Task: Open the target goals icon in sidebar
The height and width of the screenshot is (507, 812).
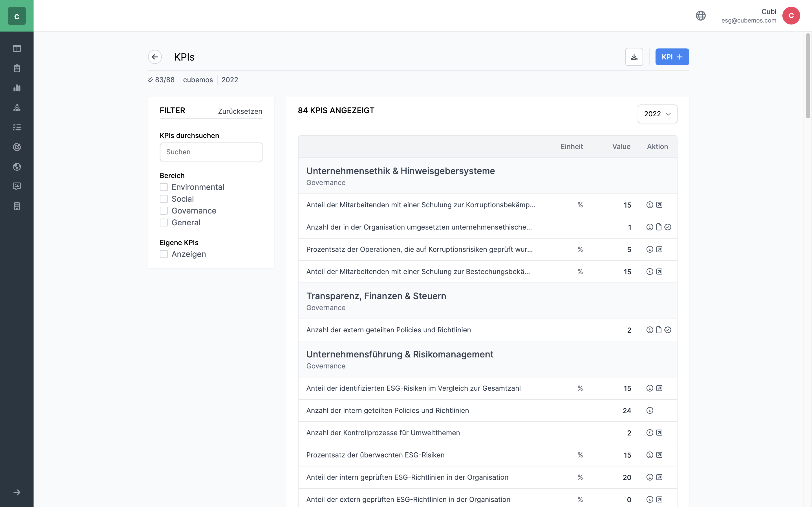Action: point(17,147)
